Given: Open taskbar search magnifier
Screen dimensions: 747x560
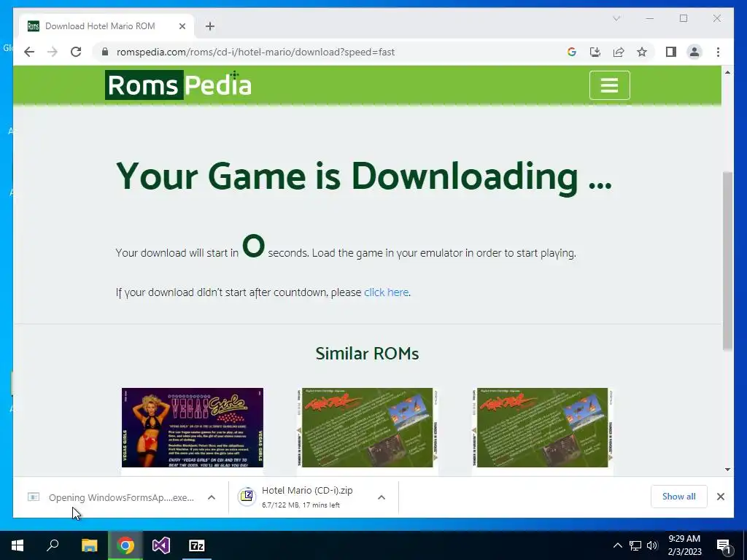Looking at the screenshot, I should (x=53, y=545).
